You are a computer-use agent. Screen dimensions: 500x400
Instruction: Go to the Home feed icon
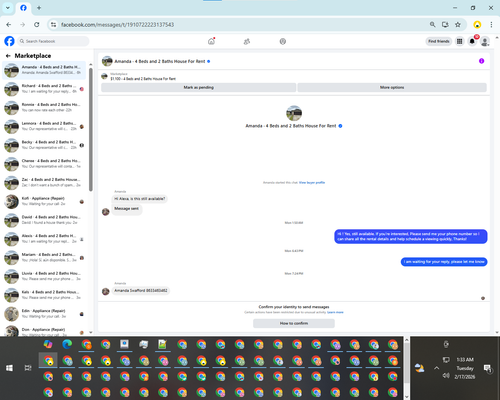coord(211,41)
